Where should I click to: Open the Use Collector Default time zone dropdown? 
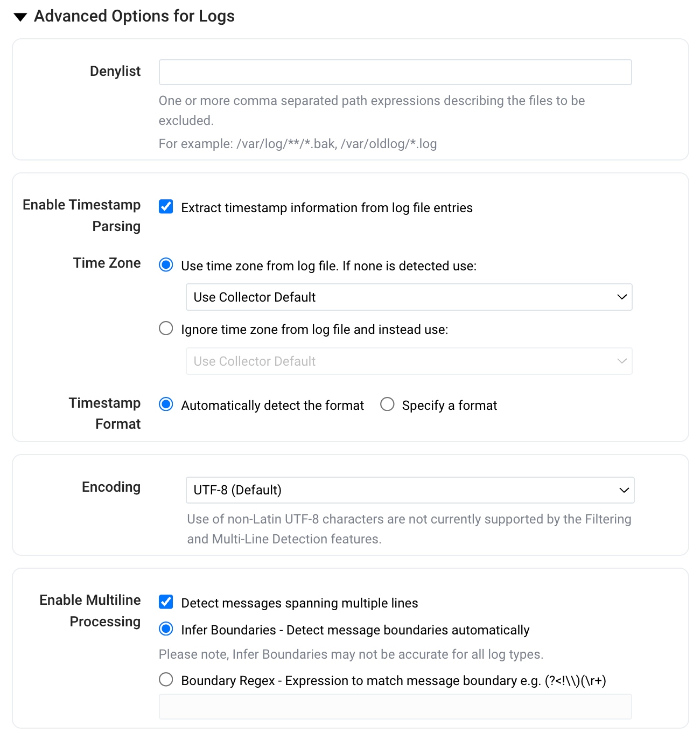point(409,297)
